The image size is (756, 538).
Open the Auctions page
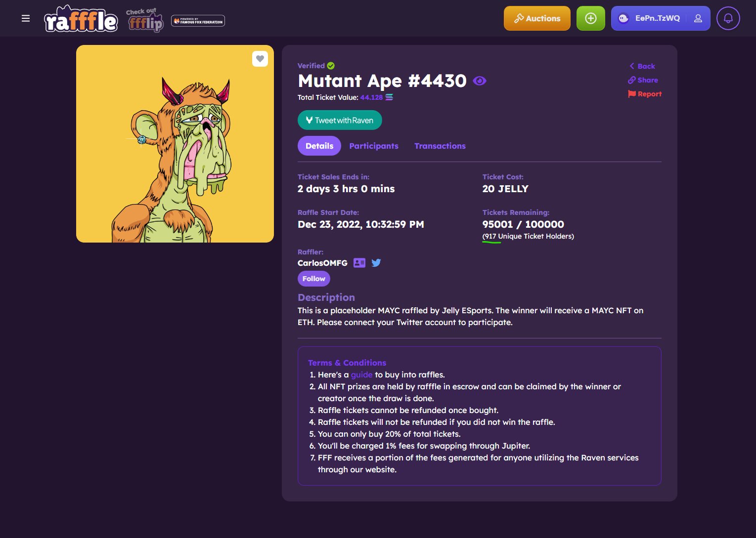coord(537,18)
